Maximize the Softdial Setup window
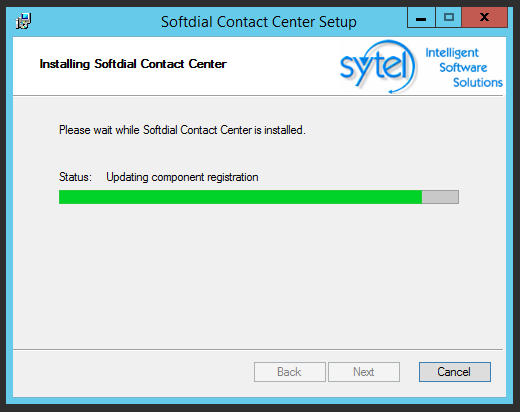The image size is (520, 412). coord(448,18)
